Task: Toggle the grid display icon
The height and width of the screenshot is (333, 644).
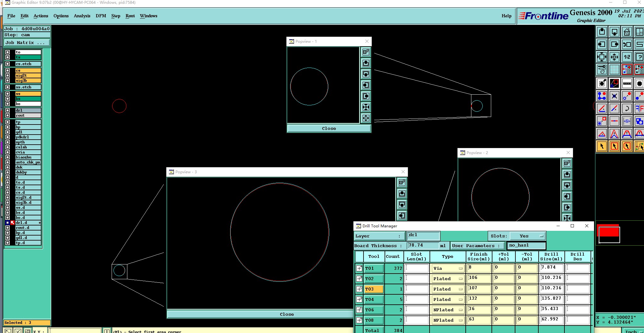Action: [614, 69]
